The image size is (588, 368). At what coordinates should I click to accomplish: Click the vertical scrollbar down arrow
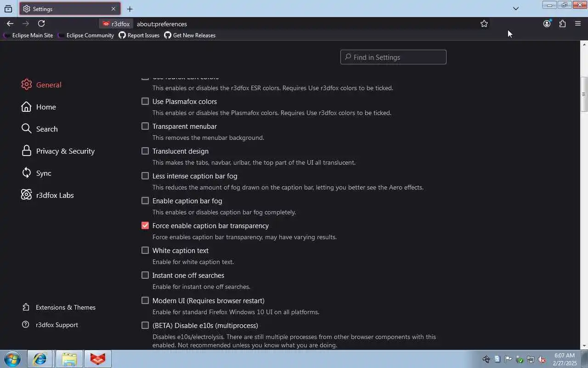(584, 346)
